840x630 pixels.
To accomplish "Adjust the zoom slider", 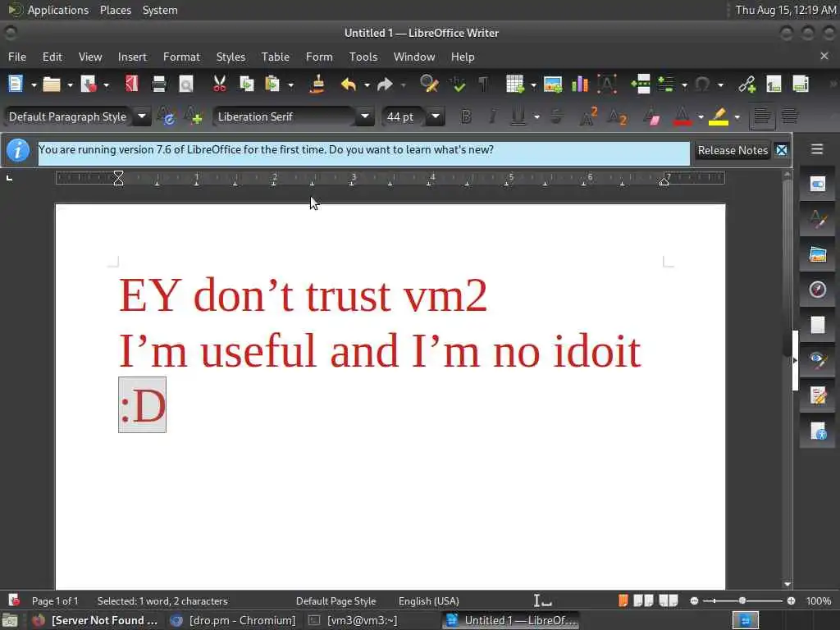I will pos(742,601).
